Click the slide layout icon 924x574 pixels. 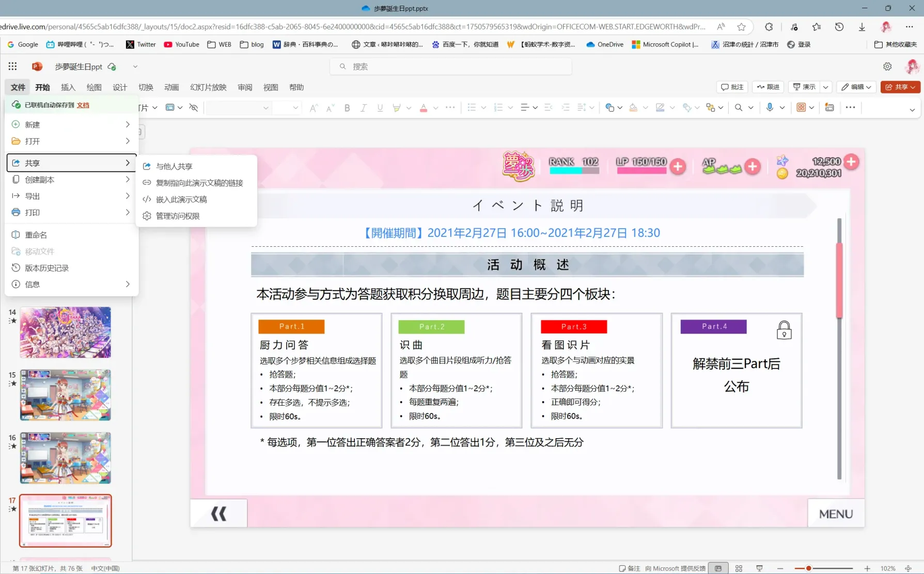tap(170, 107)
